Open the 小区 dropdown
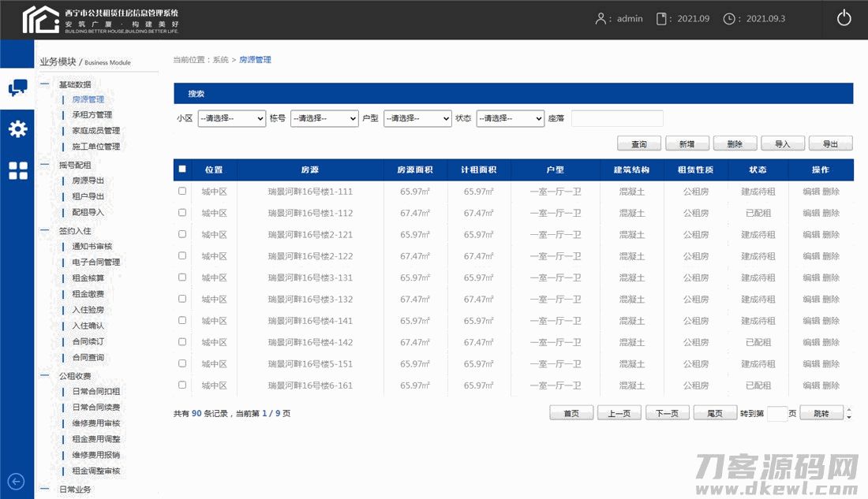The height and width of the screenshot is (499, 868). point(231,118)
